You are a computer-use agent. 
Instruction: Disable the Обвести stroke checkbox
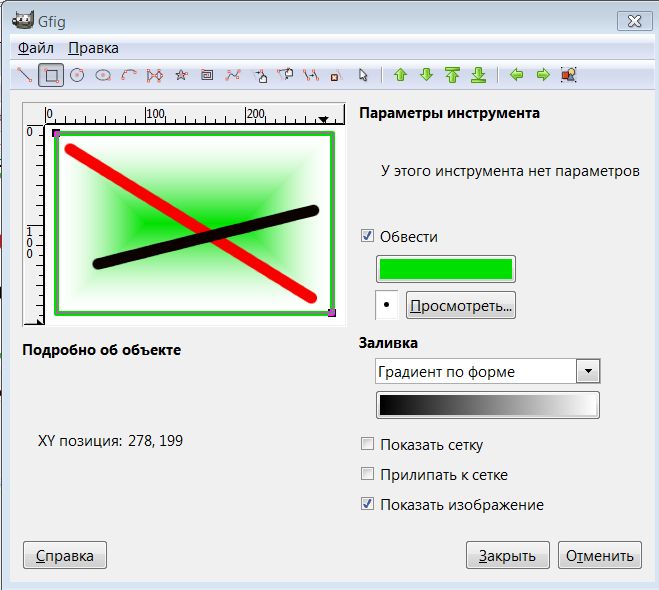367,237
